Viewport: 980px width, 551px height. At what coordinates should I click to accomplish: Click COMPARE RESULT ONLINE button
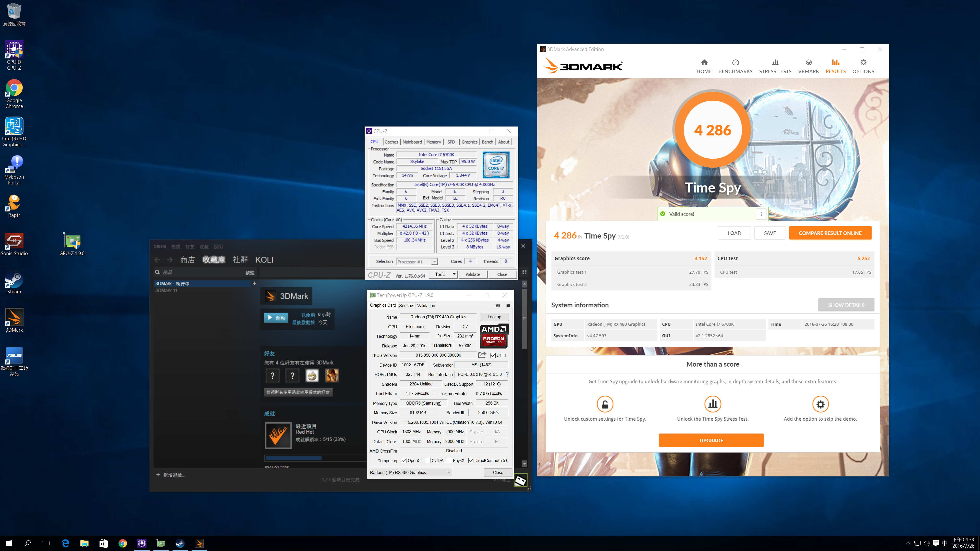click(830, 233)
